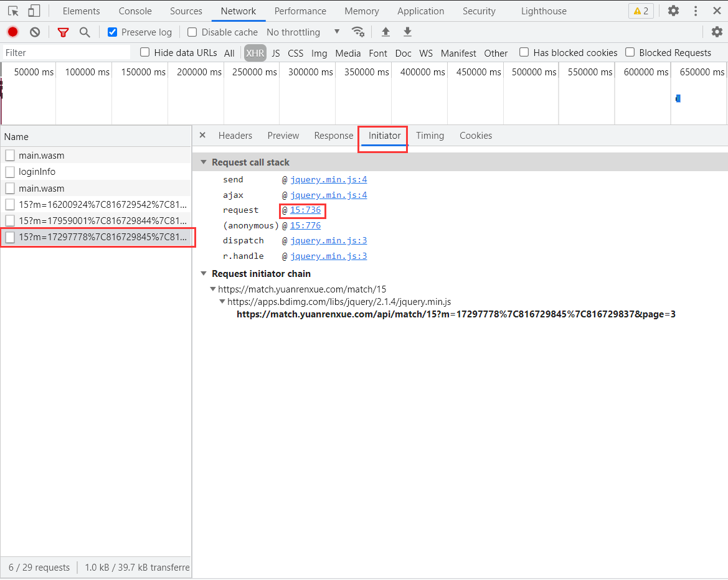Toggle the red filter funnel icon
Screen dimensions: 728x580
(x=63, y=32)
